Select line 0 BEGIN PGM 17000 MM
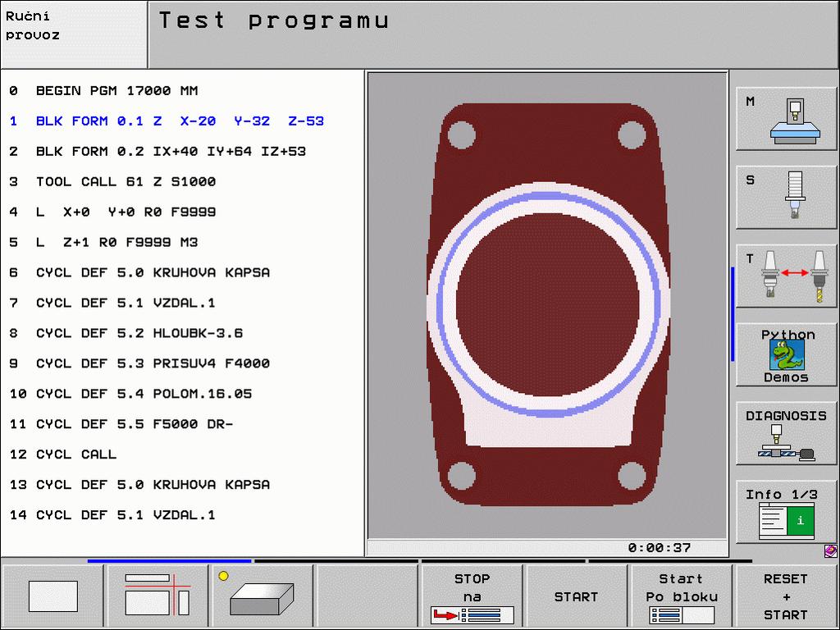Screen dimensions: 840x630 pos(182,90)
